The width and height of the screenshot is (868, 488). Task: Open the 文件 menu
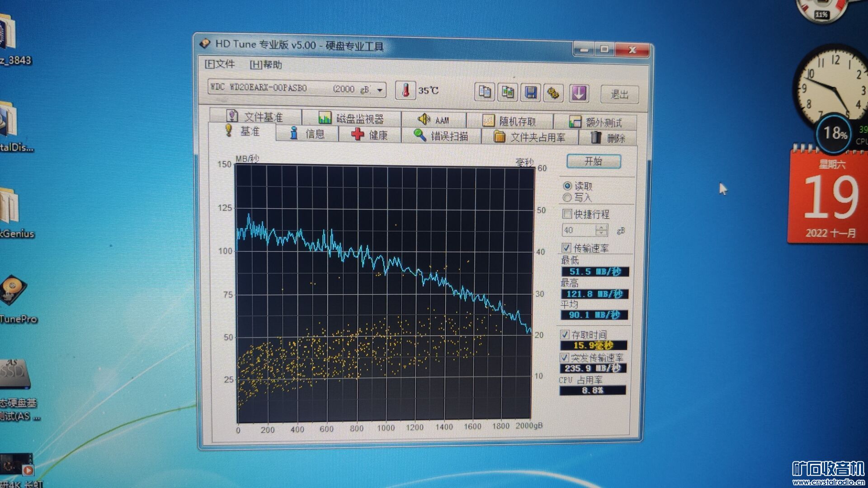220,64
